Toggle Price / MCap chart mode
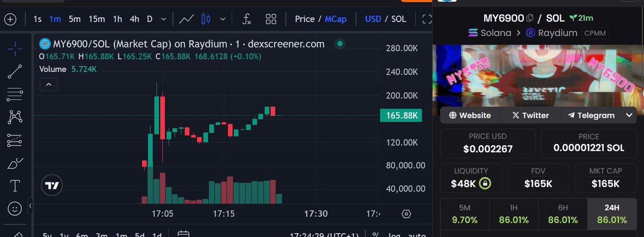 [x=321, y=19]
